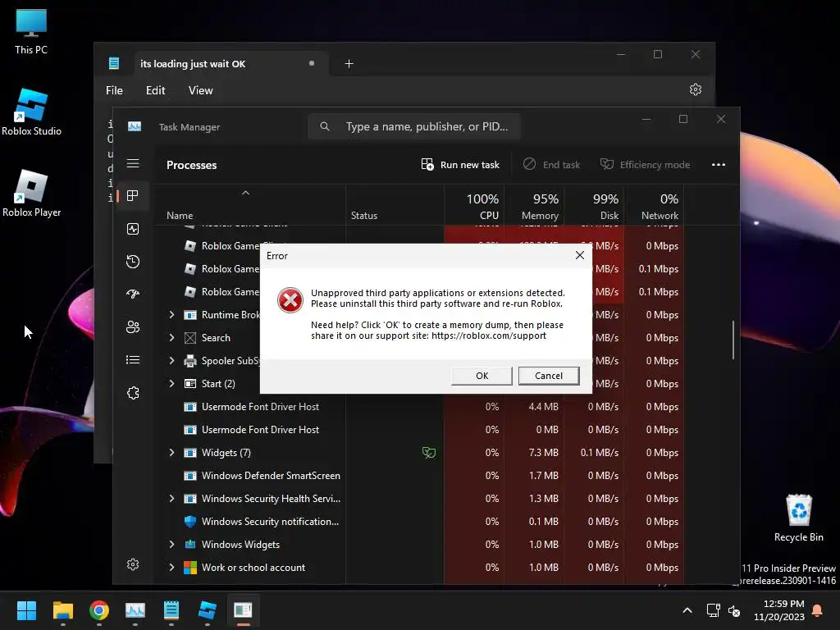Open Windows Start button on taskbar
This screenshot has height=630, width=840.
26,610
